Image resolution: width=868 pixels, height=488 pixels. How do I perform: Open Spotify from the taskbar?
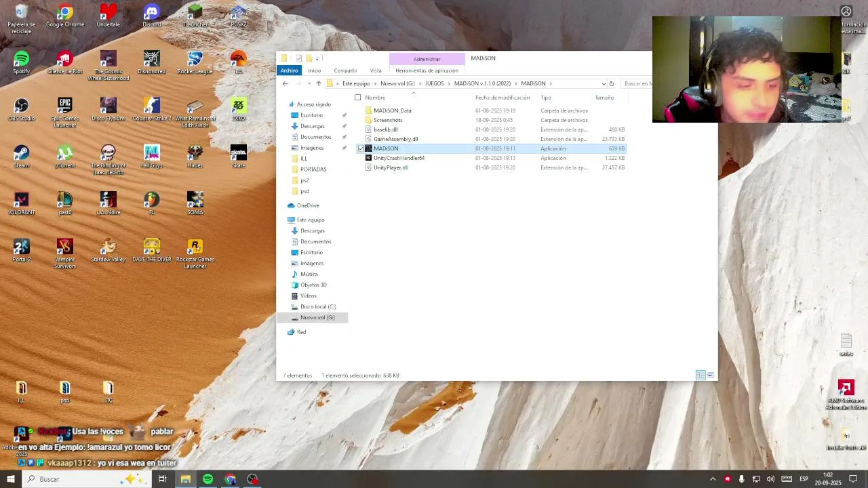pos(208,479)
